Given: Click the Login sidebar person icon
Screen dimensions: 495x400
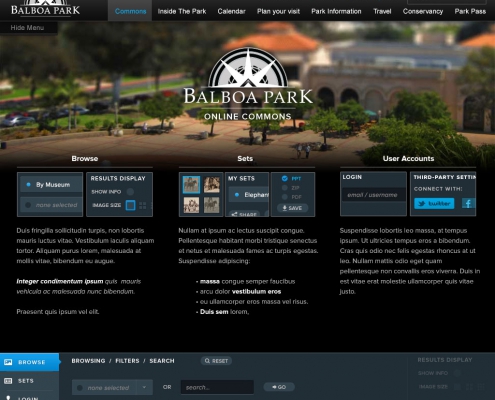Looking at the screenshot, I should coord(8,398).
